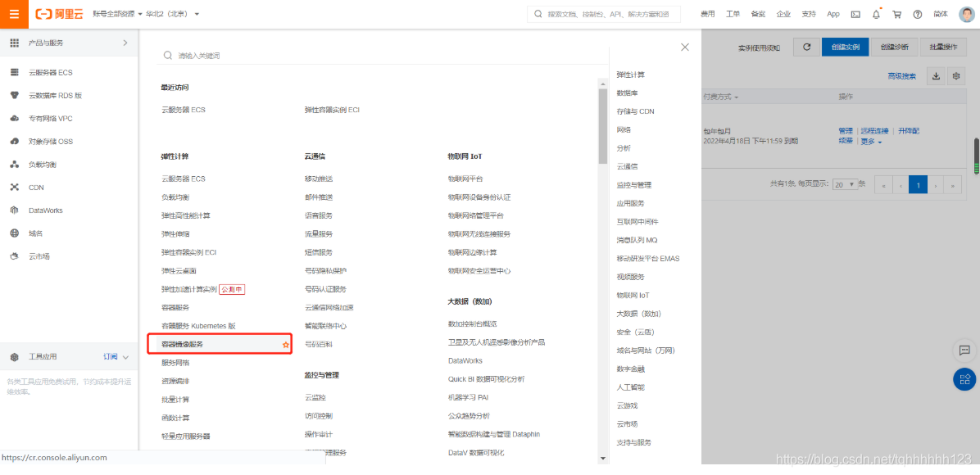Open 容器镜像服务 link
Screen dimensions: 980x475
(x=183, y=344)
